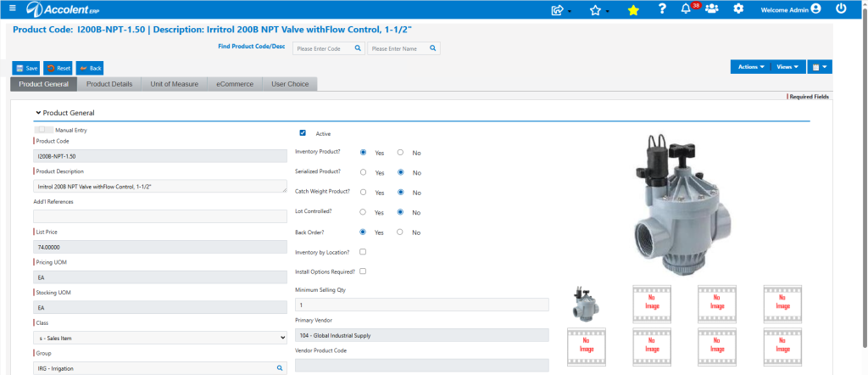Click the Group field search icon
The height and width of the screenshot is (375, 868).
point(280,368)
